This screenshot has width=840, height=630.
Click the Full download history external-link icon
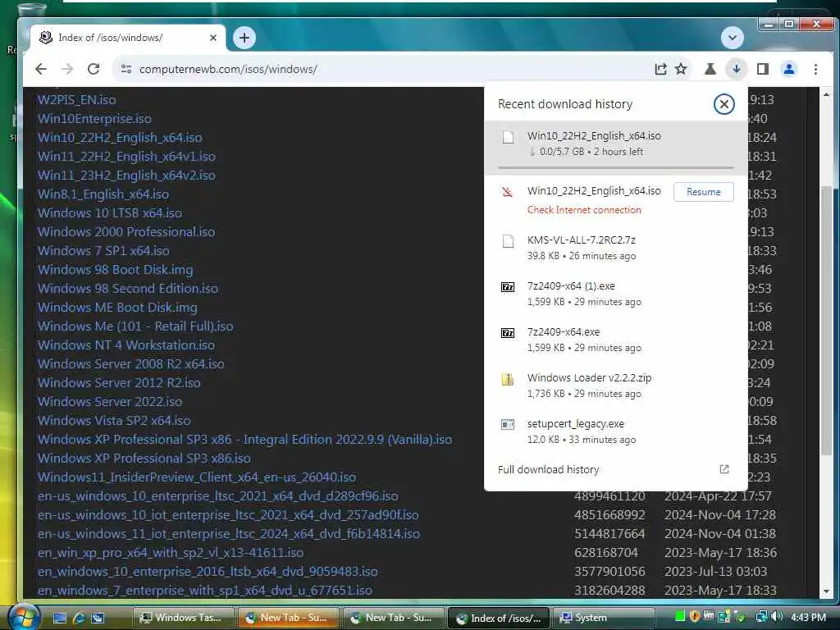724,469
